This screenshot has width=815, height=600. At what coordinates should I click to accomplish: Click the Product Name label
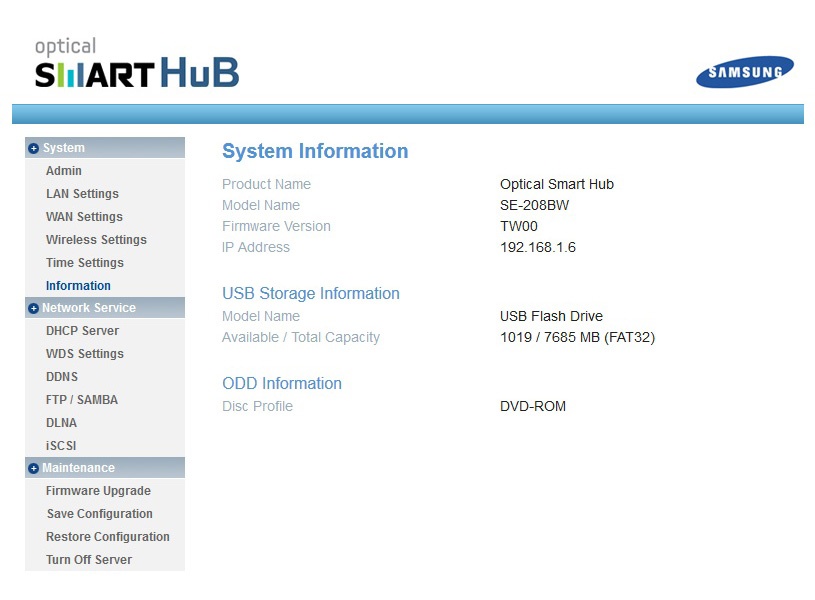(266, 184)
